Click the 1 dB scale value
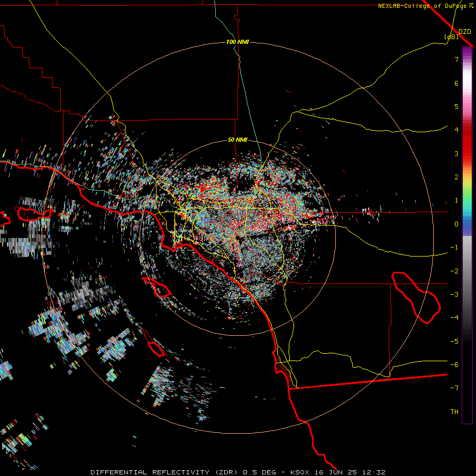The height and width of the screenshot is (476, 476). coord(456,200)
